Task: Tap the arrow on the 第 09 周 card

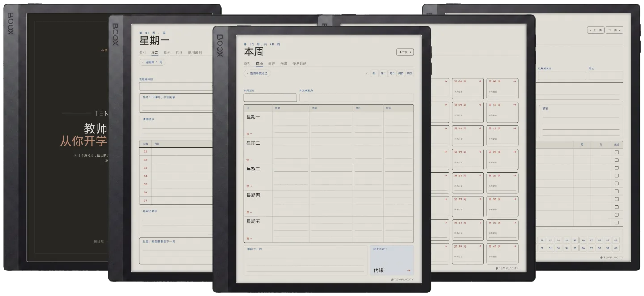Action: tap(480, 105)
